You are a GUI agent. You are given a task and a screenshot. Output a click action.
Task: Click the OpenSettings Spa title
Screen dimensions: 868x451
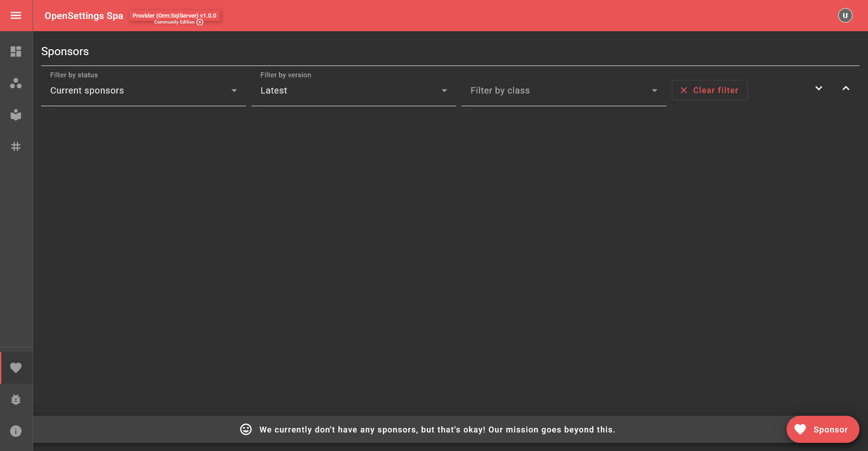84,15
